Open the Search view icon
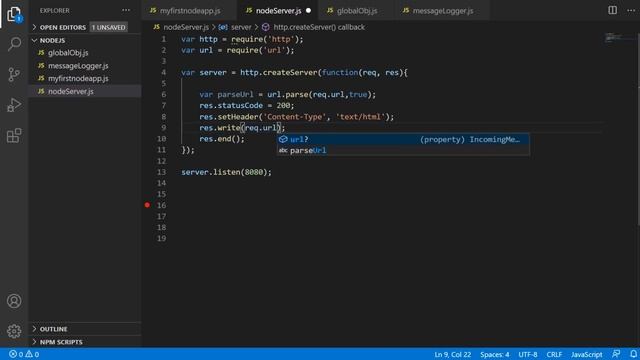This screenshot has width=640, height=360. click(x=14, y=44)
